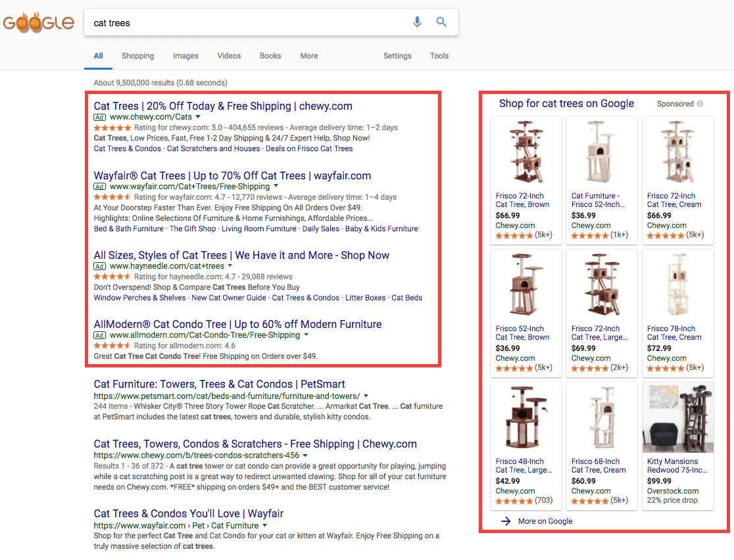Open Frisco 48-Inch Cat Tree, Large product image

click(526, 417)
